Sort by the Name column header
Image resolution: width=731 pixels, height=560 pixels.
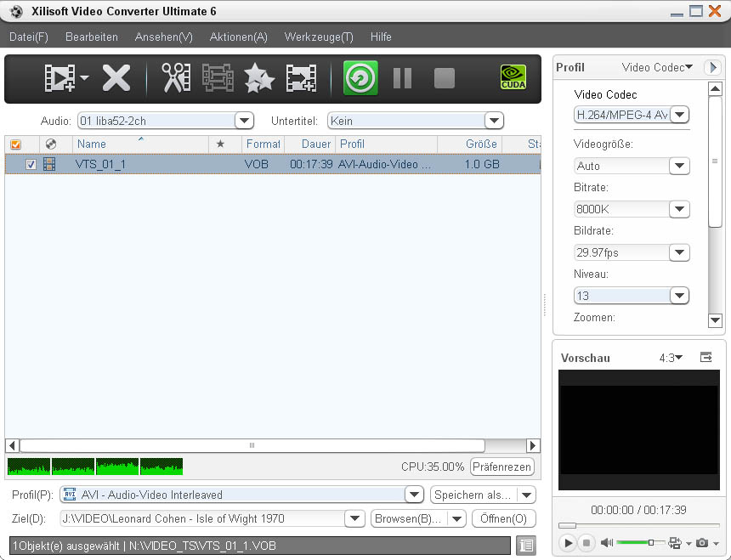click(140, 144)
